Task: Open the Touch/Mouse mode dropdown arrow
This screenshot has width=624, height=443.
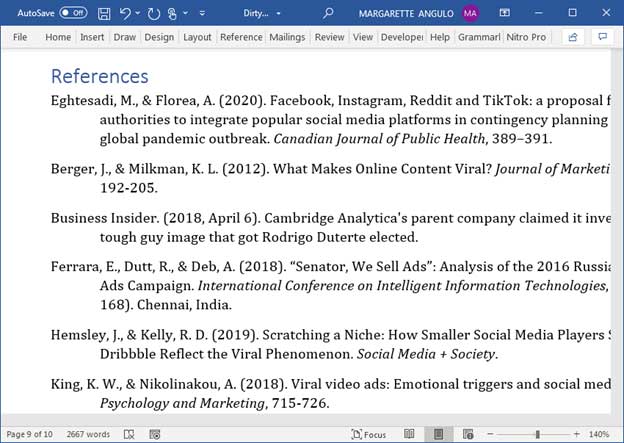Action: point(185,13)
